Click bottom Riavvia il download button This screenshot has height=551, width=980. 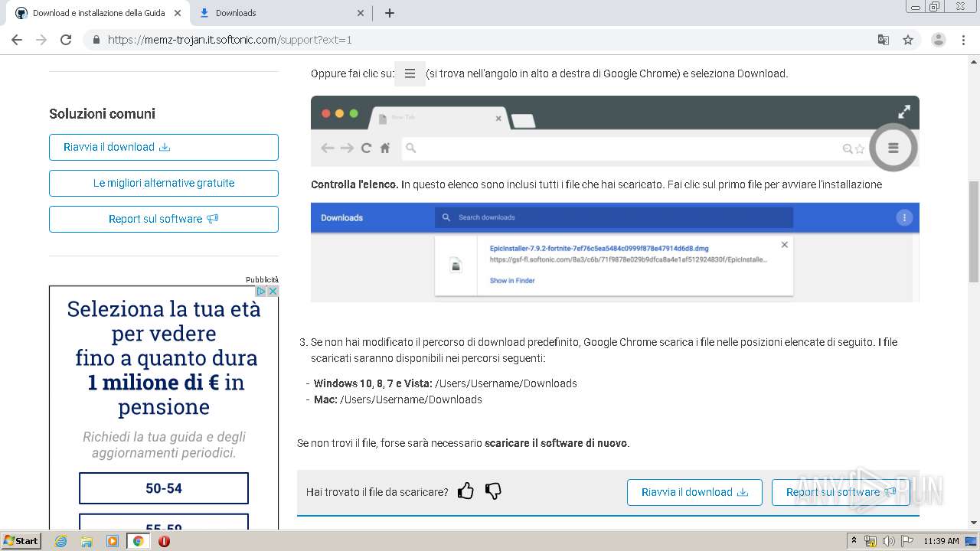coord(694,492)
